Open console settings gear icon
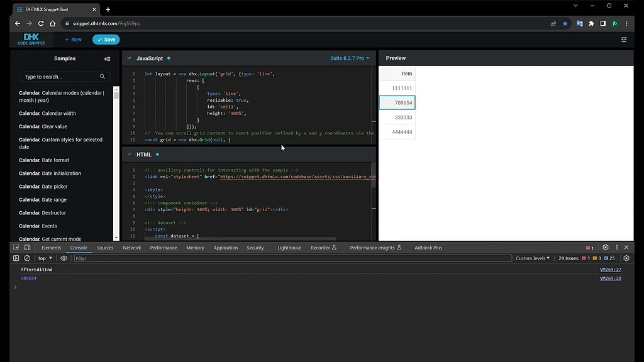The image size is (644, 362). pyautogui.click(x=626, y=258)
